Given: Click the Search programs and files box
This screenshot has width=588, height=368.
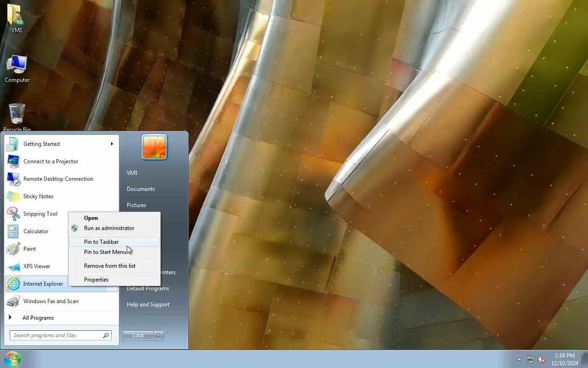Looking at the screenshot, I should 60,335.
